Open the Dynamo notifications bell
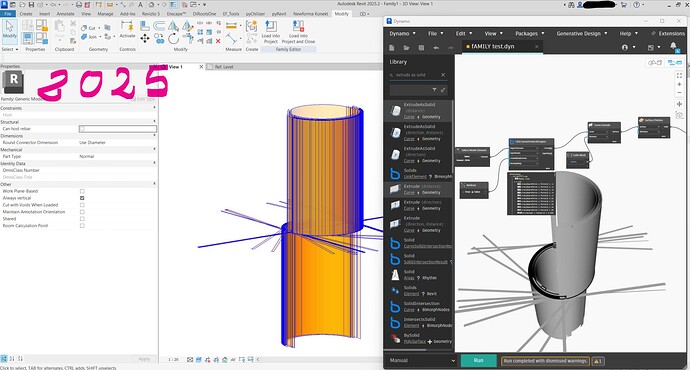 pyautogui.click(x=673, y=46)
